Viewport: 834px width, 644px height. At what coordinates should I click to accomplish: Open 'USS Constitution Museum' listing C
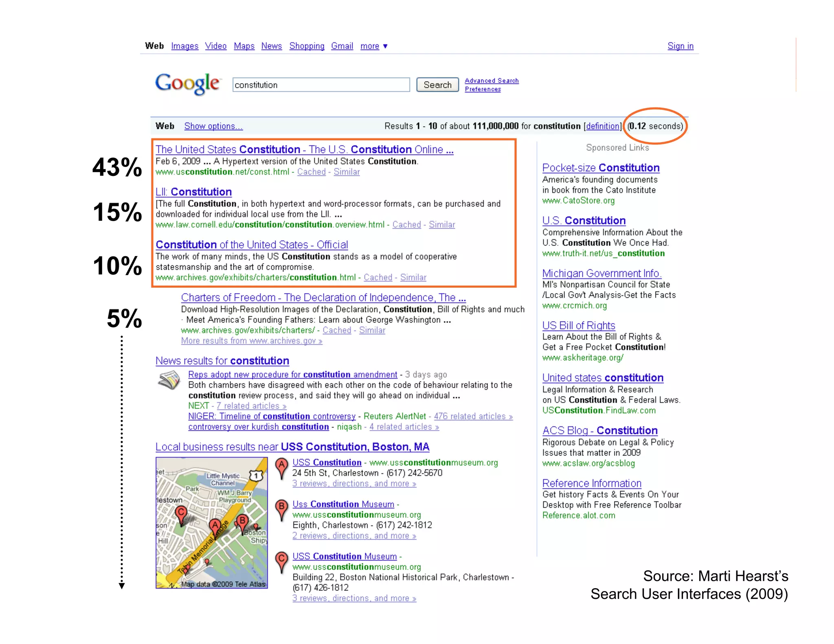[345, 556]
